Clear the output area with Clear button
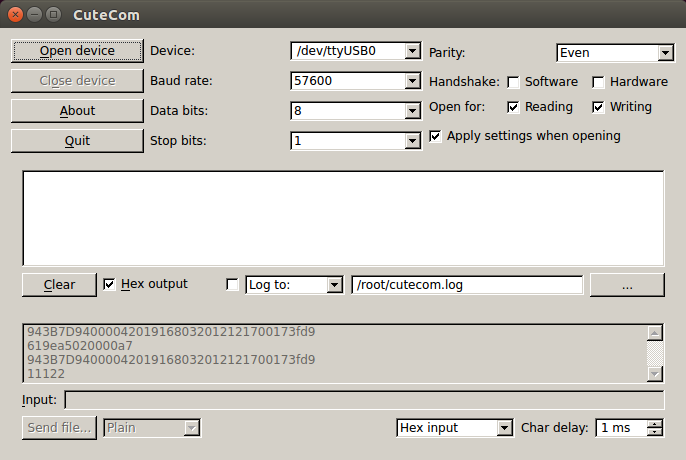This screenshot has width=686, height=460. 59,285
